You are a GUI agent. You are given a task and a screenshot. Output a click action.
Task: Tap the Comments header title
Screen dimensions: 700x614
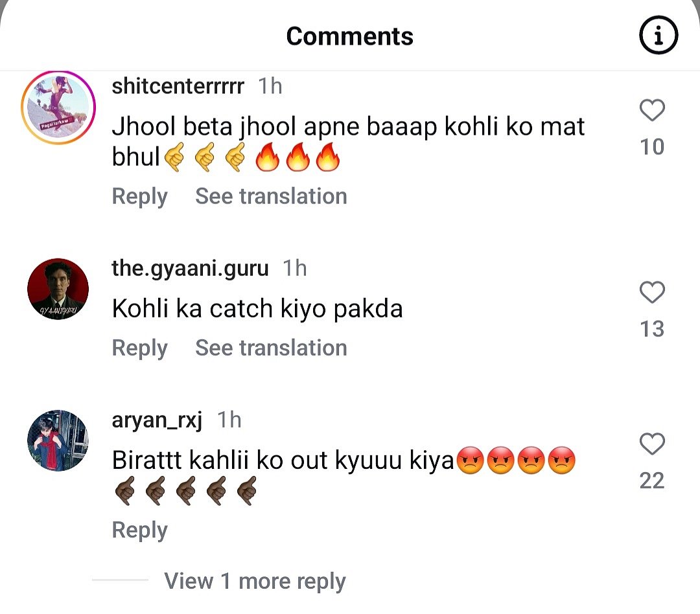[349, 36]
